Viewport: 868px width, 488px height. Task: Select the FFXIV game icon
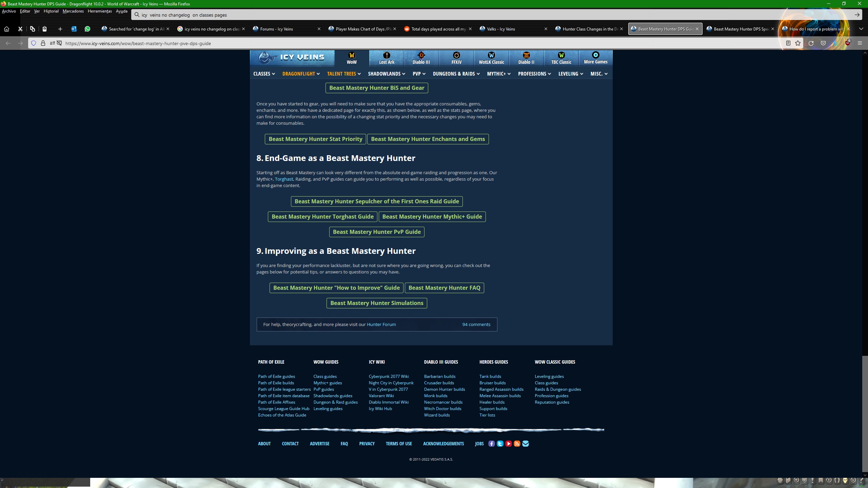456,58
